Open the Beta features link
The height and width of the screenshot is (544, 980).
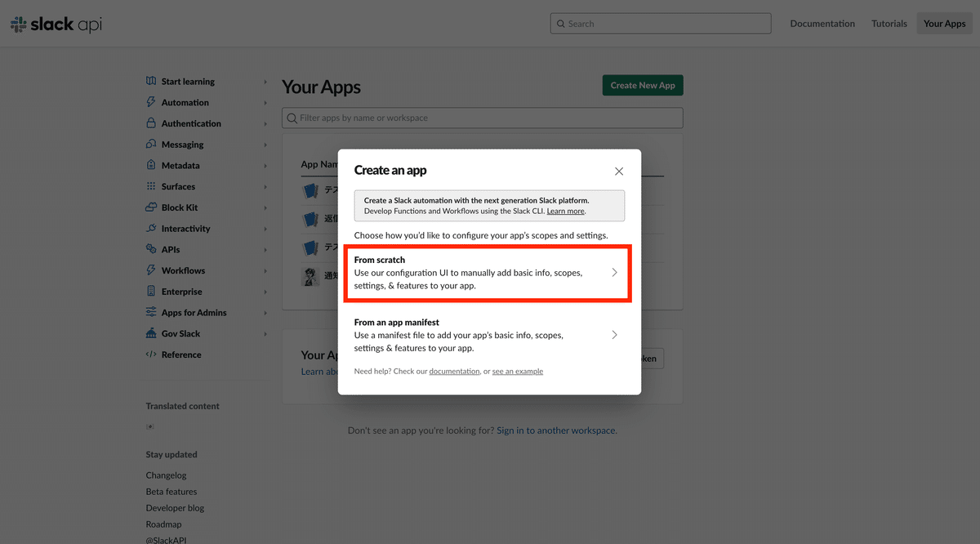[x=171, y=492]
